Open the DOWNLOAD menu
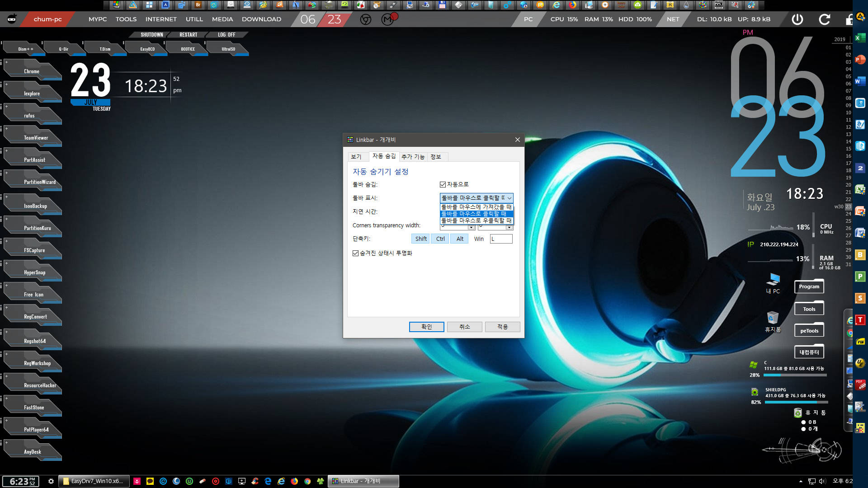868x488 pixels. 261,19
